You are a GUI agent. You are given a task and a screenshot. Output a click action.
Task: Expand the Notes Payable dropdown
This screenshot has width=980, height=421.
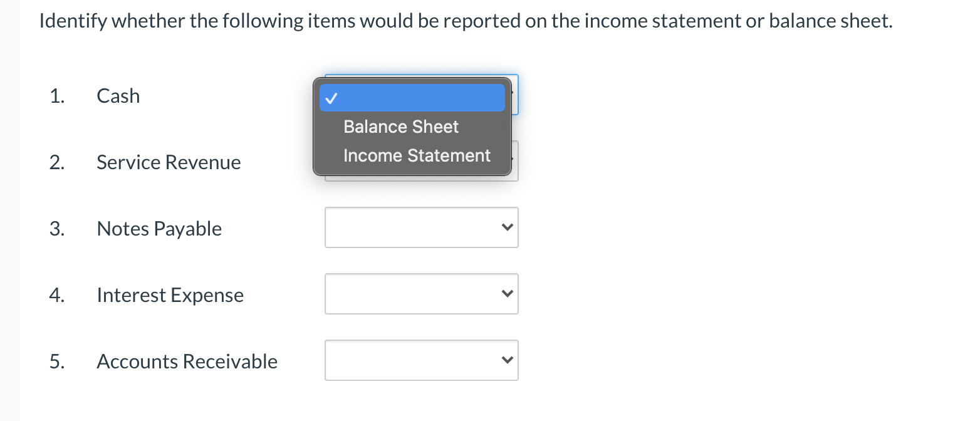coord(421,227)
